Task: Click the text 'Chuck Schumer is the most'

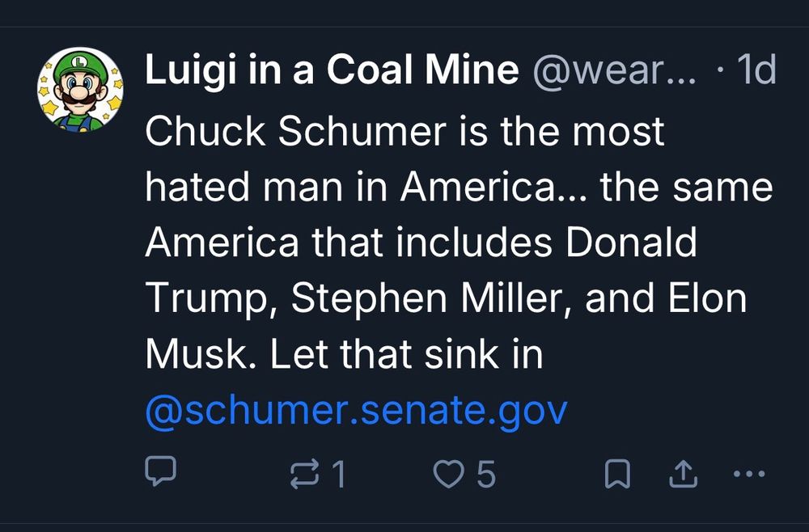Action: point(404,132)
